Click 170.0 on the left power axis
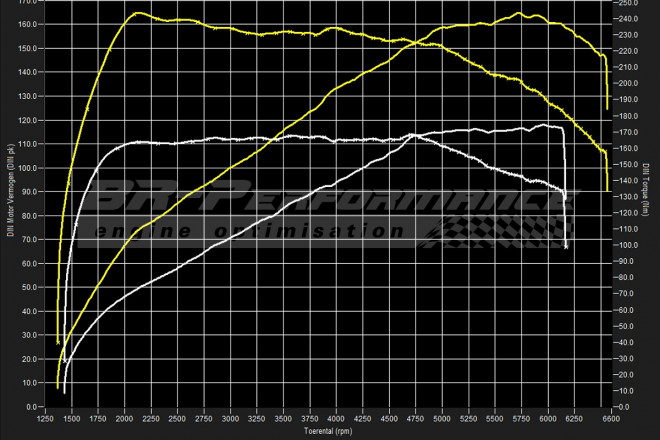This screenshot has height=440, width=660. (x=27, y=2)
